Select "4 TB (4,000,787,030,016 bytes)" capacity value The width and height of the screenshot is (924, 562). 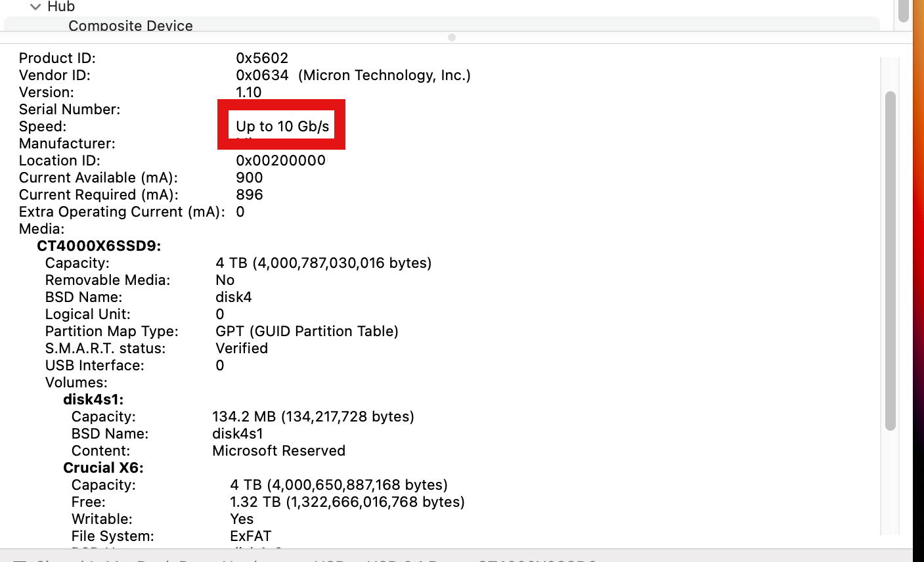tap(324, 263)
